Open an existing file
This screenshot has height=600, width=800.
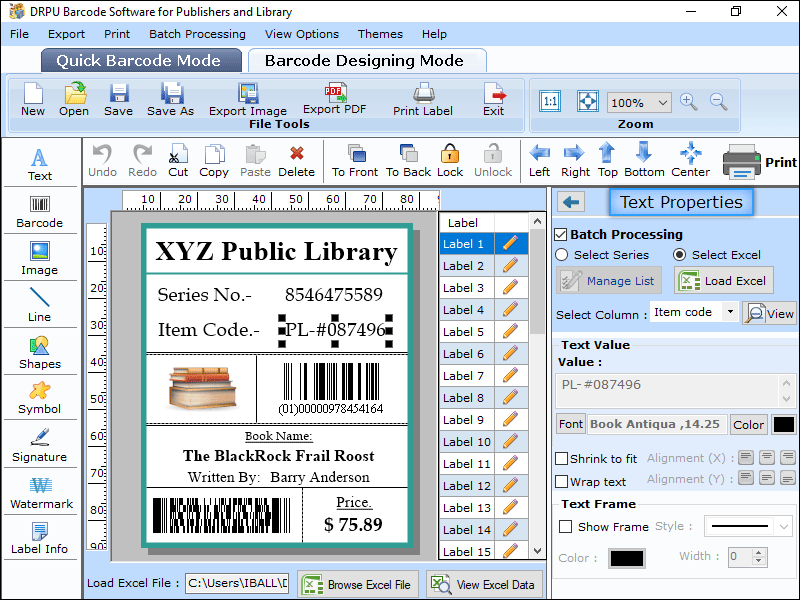(x=74, y=99)
